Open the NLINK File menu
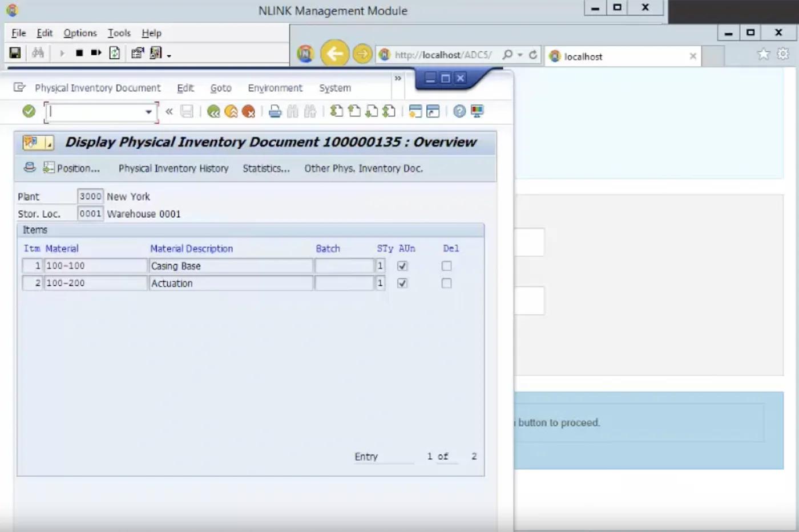Viewport: 799px width, 532px height. pyautogui.click(x=19, y=33)
